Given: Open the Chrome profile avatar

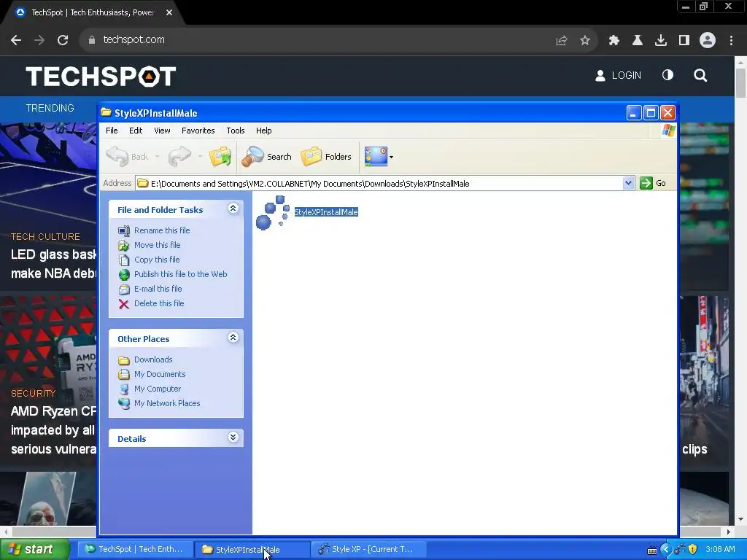Looking at the screenshot, I should pos(708,40).
